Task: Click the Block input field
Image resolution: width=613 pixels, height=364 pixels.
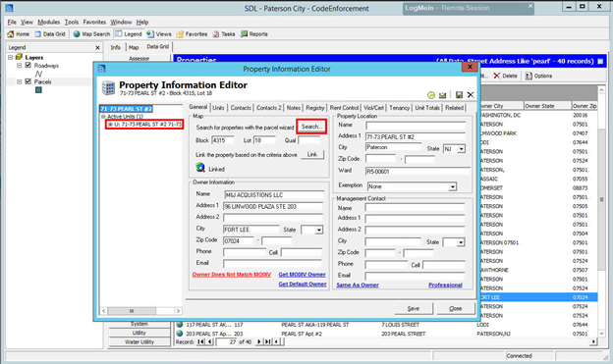Action: click(222, 140)
